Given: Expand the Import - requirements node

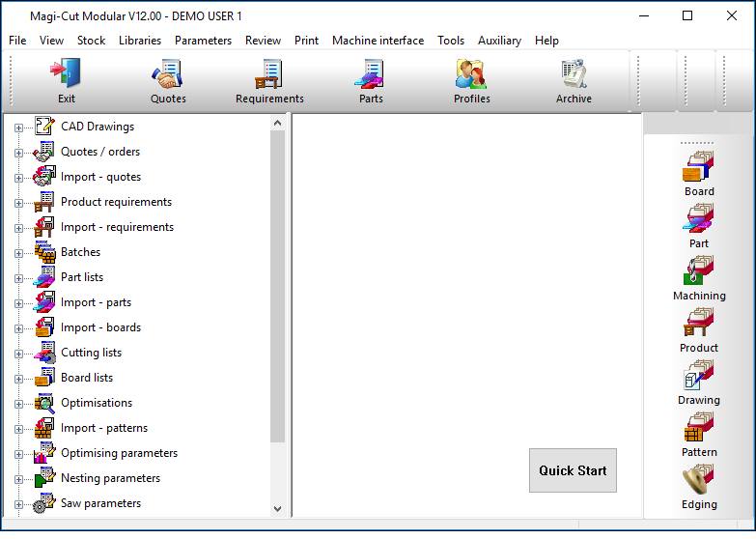Looking at the screenshot, I should pyautogui.click(x=18, y=228).
